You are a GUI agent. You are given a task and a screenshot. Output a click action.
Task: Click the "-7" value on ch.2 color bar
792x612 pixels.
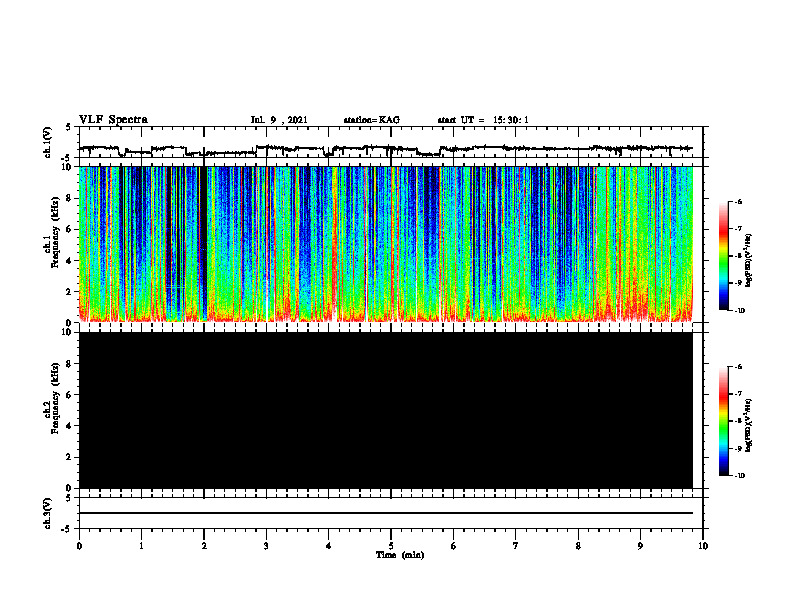click(x=738, y=394)
